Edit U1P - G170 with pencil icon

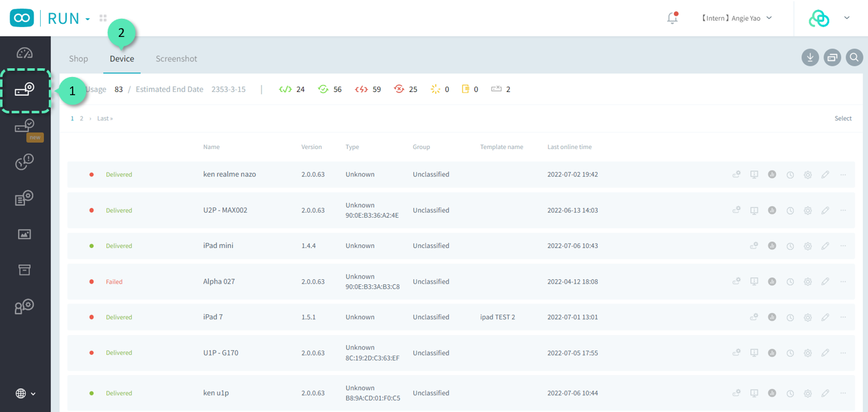click(825, 353)
